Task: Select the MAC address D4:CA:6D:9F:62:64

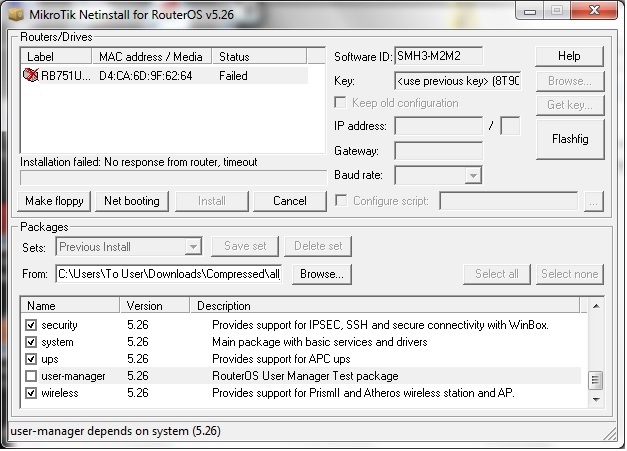Action: tap(146, 76)
